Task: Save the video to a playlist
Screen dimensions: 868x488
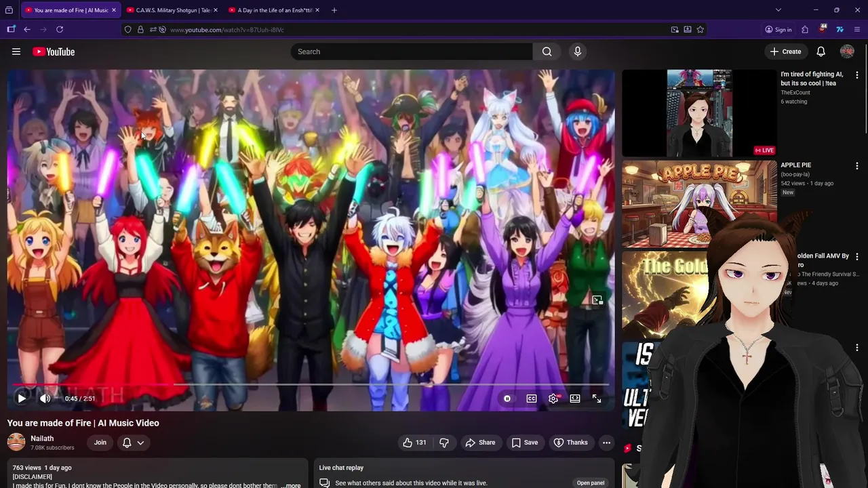Action: [525, 443]
